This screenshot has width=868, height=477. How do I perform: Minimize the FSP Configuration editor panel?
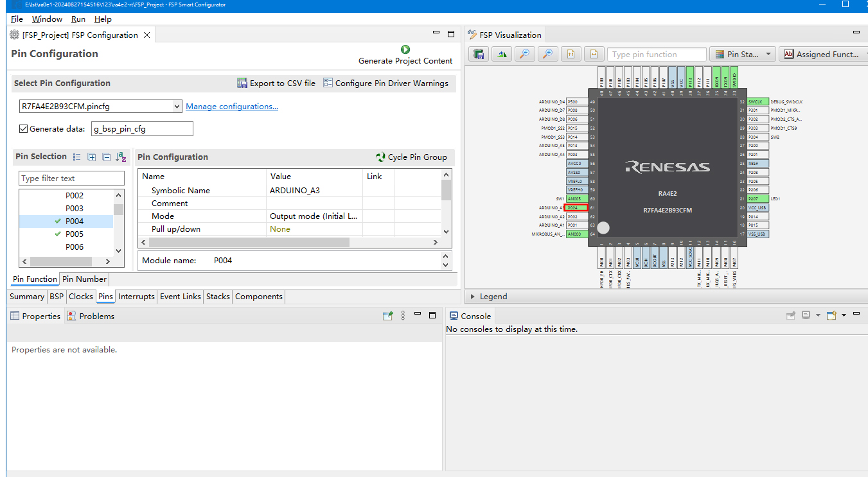pos(437,34)
